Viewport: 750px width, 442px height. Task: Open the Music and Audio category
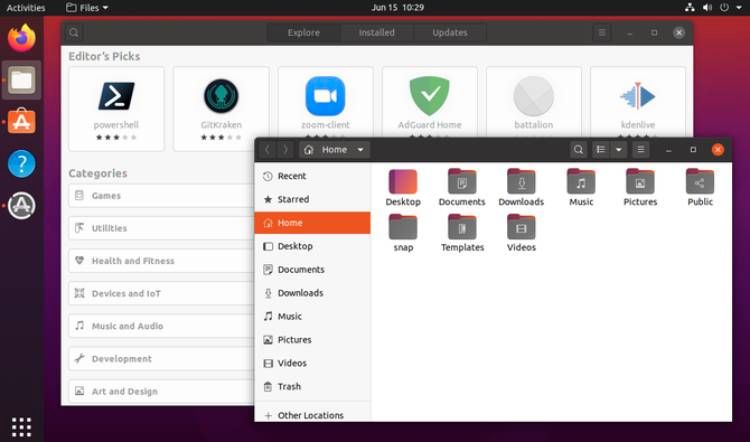[162, 326]
